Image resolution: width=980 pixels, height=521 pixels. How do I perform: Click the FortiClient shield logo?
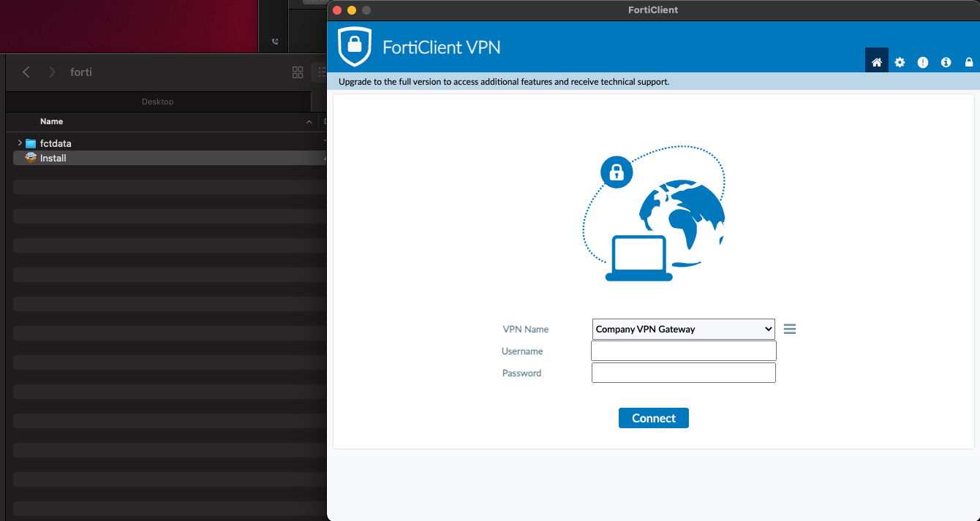coord(355,47)
